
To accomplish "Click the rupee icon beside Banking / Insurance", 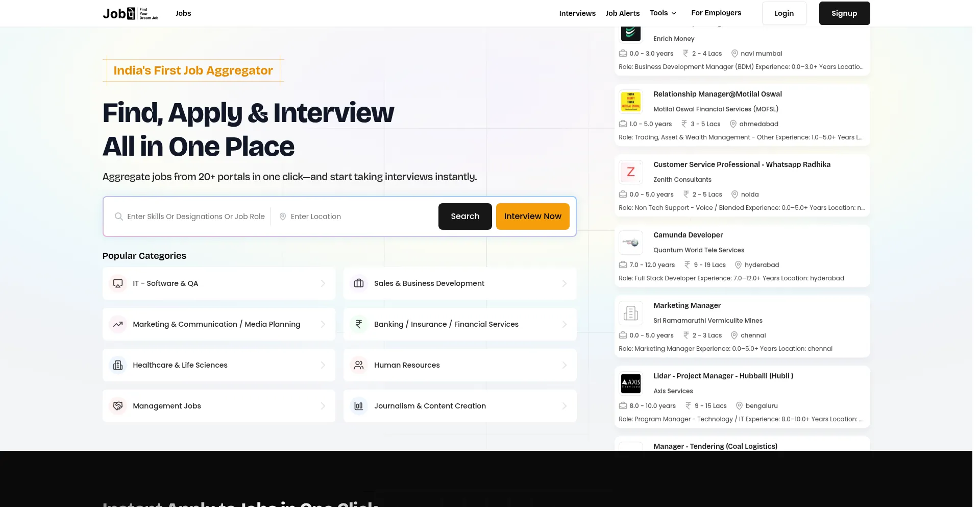I will (359, 324).
